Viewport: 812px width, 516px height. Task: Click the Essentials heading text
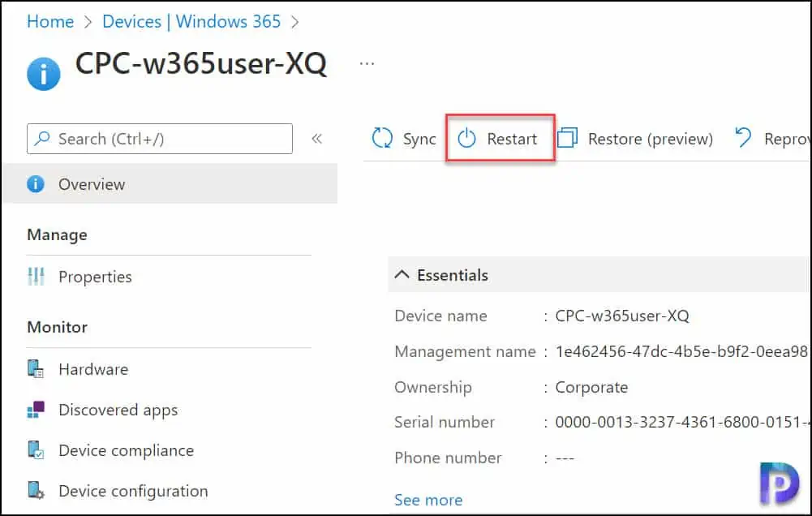[453, 274]
